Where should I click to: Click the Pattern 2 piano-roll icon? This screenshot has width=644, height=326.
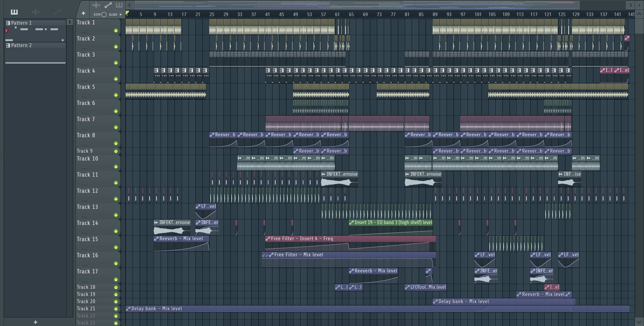pos(8,45)
